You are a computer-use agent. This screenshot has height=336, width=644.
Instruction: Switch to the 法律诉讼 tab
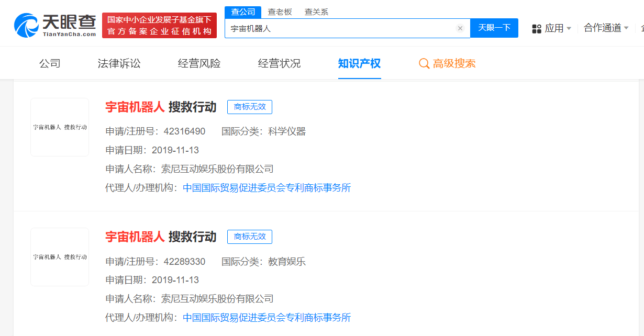(x=119, y=64)
